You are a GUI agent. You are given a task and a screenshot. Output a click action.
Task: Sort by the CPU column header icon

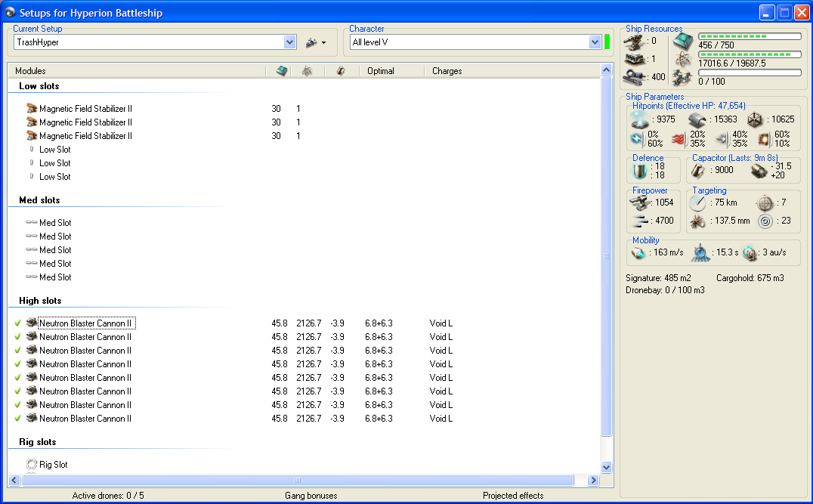(x=282, y=70)
